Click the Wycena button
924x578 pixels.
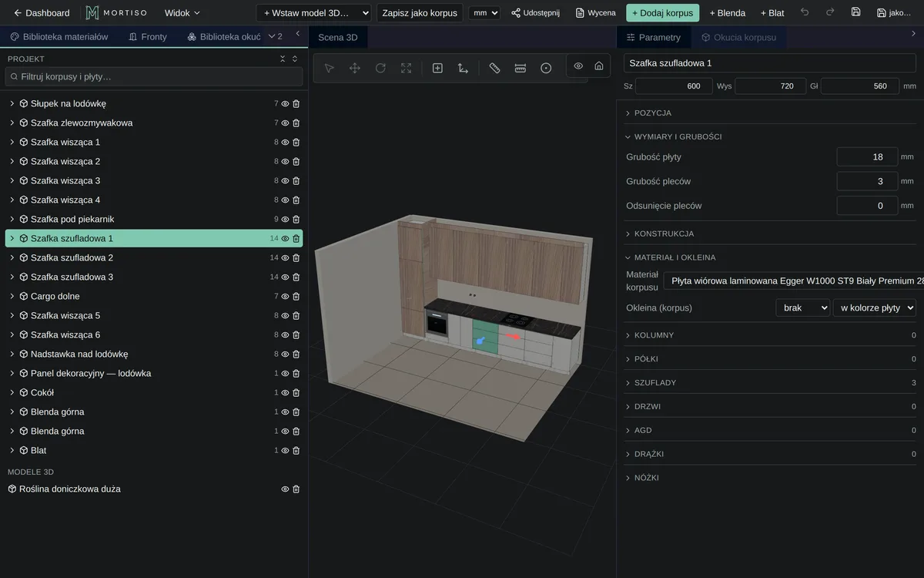tap(595, 12)
